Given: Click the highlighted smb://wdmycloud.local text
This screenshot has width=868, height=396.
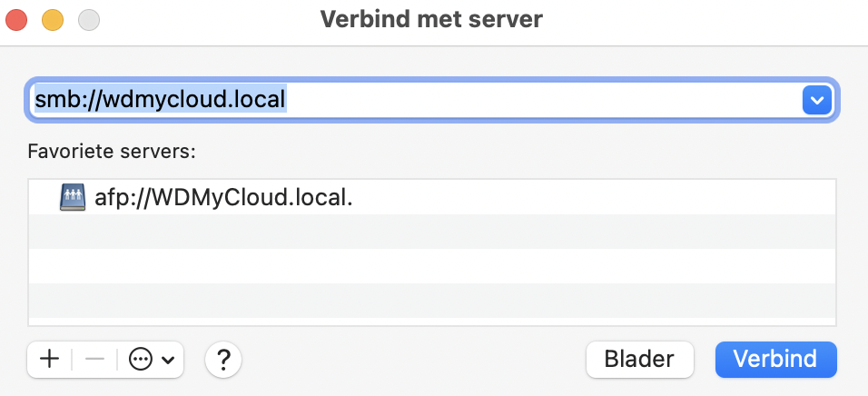Looking at the screenshot, I should pyautogui.click(x=160, y=99).
